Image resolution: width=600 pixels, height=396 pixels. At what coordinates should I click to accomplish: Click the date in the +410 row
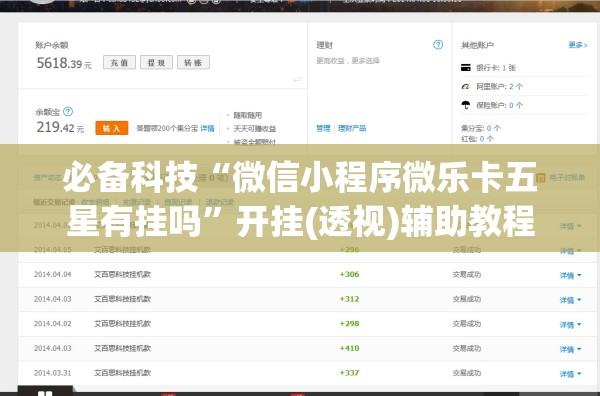[52, 348]
